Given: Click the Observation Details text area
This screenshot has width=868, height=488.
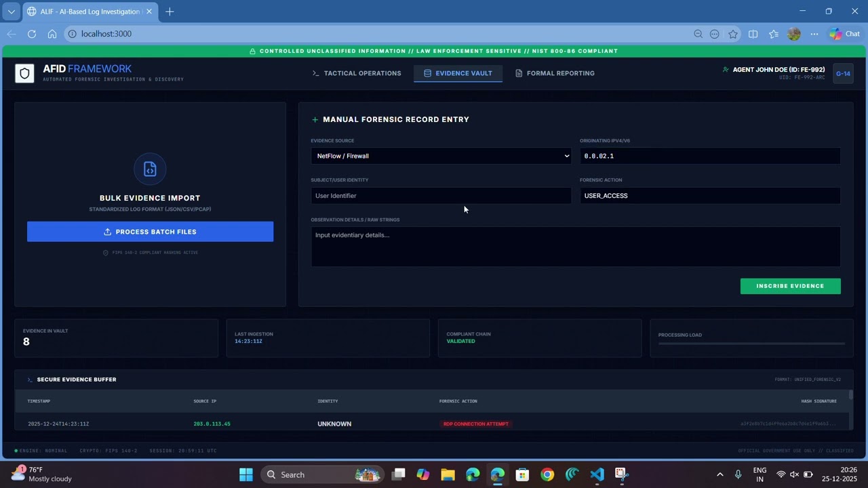Looking at the screenshot, I should [576, 247].
